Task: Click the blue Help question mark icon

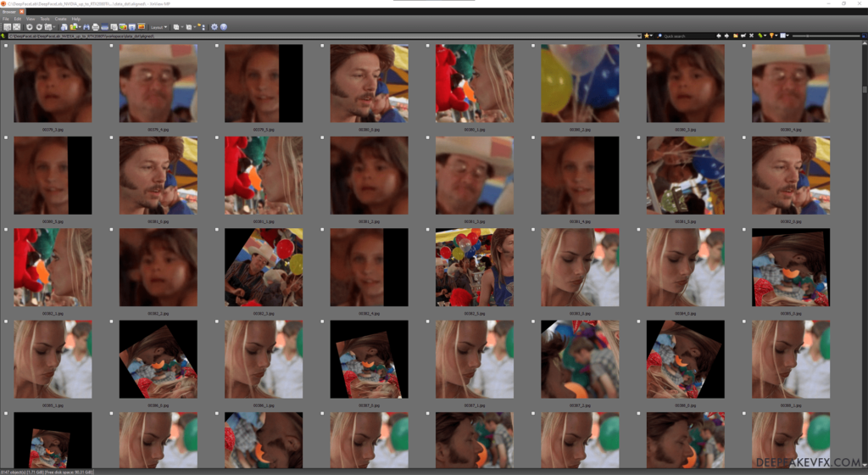Action: click(x=224, y=27)
